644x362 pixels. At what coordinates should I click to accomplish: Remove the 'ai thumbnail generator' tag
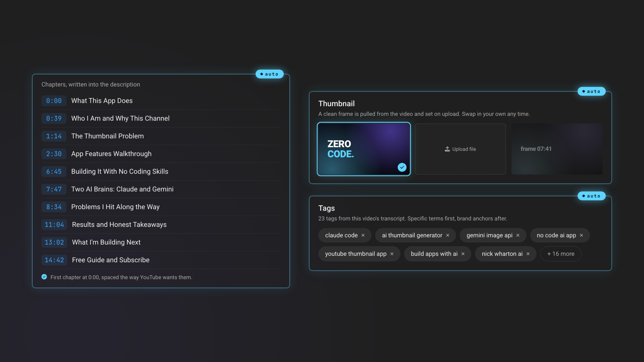tap(448, 235)
